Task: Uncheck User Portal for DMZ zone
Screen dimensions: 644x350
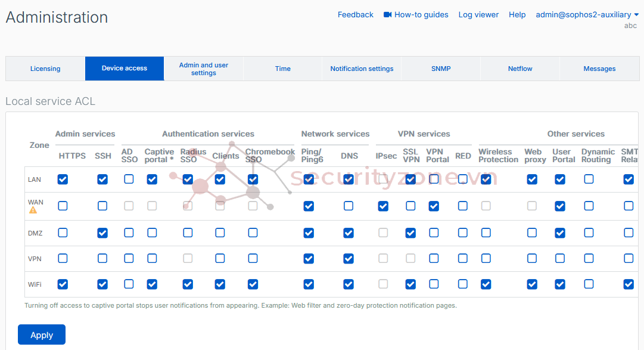Action: (x=560, y=233)
